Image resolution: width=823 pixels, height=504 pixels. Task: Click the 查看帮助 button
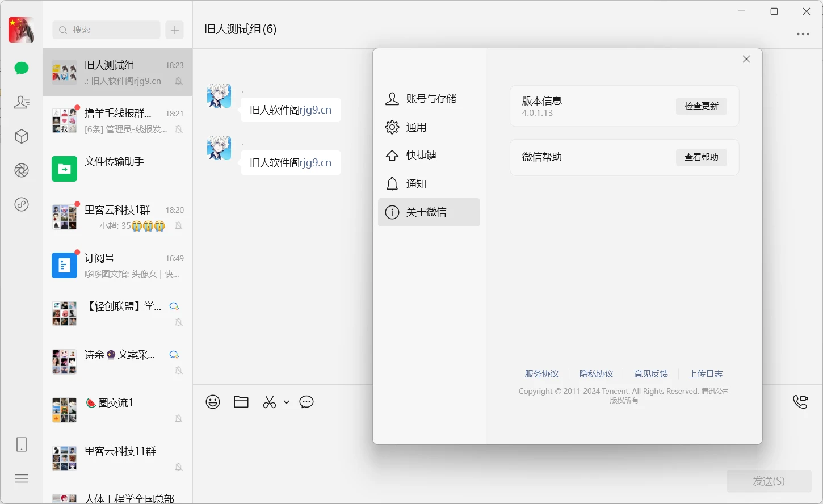click(702, 157)
